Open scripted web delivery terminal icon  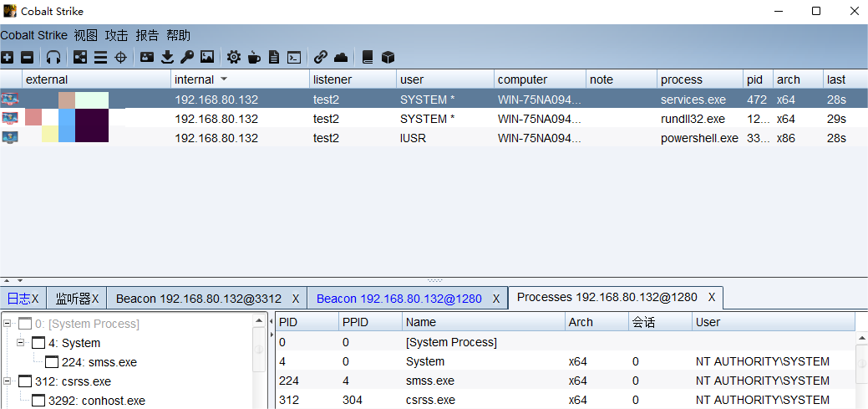pyautogui.click(x=294, y=57)
